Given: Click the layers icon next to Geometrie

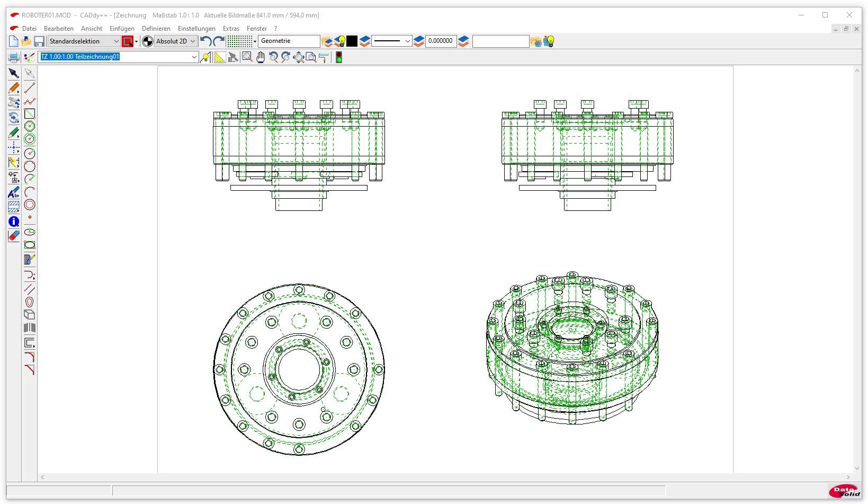Looking at the screenshot, I should click(x=327, y=41).
